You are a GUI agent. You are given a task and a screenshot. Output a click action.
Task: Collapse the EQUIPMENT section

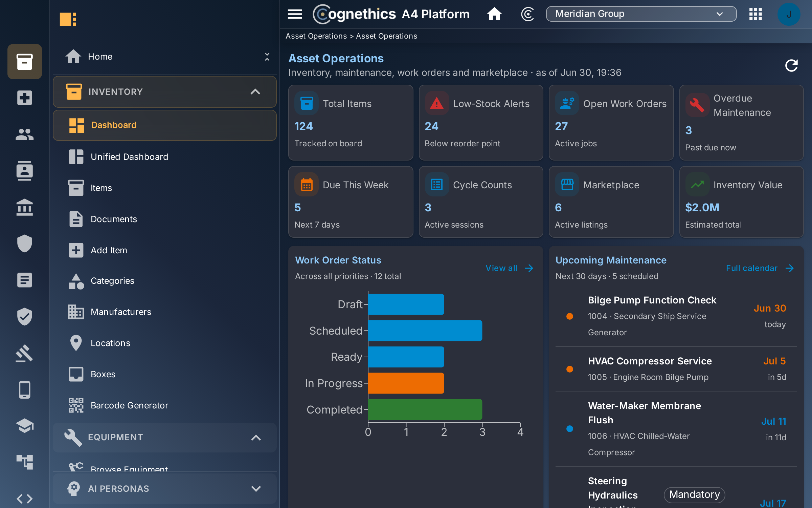[x=165, y=437]
